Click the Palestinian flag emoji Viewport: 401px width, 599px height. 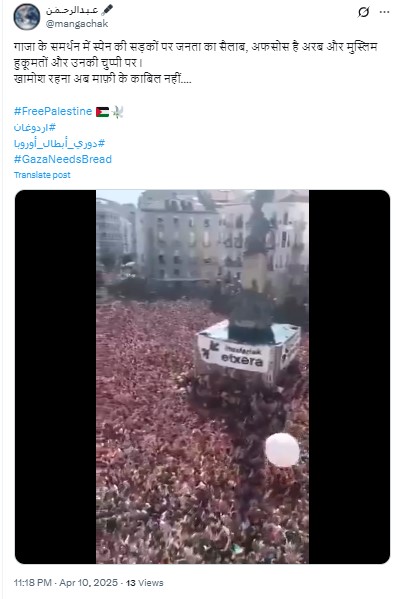(x=102, y=112)
